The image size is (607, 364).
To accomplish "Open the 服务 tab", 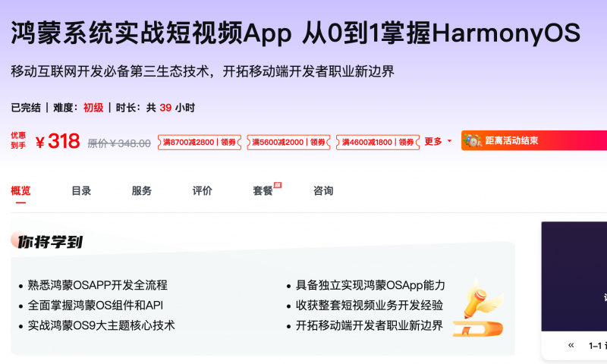I will [x=142, y=190].
